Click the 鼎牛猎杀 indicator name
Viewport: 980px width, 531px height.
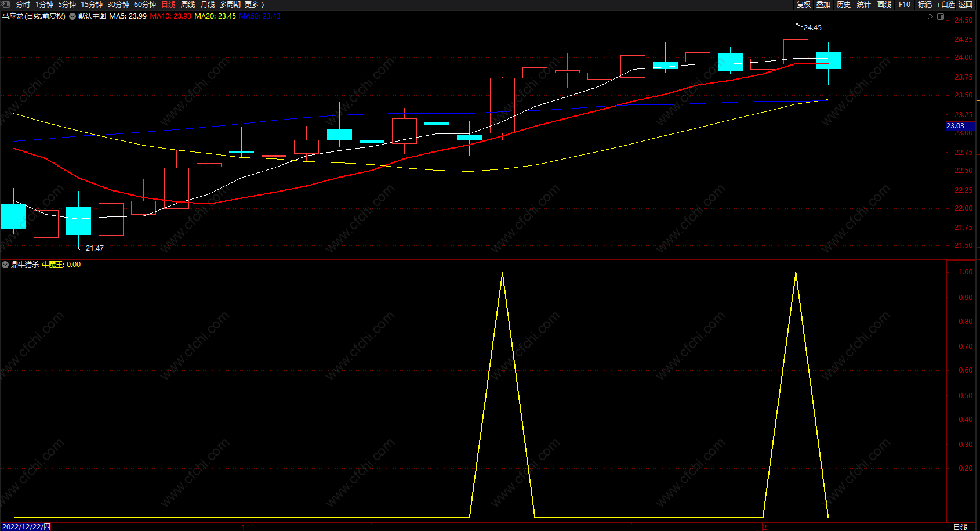(25, 265)
